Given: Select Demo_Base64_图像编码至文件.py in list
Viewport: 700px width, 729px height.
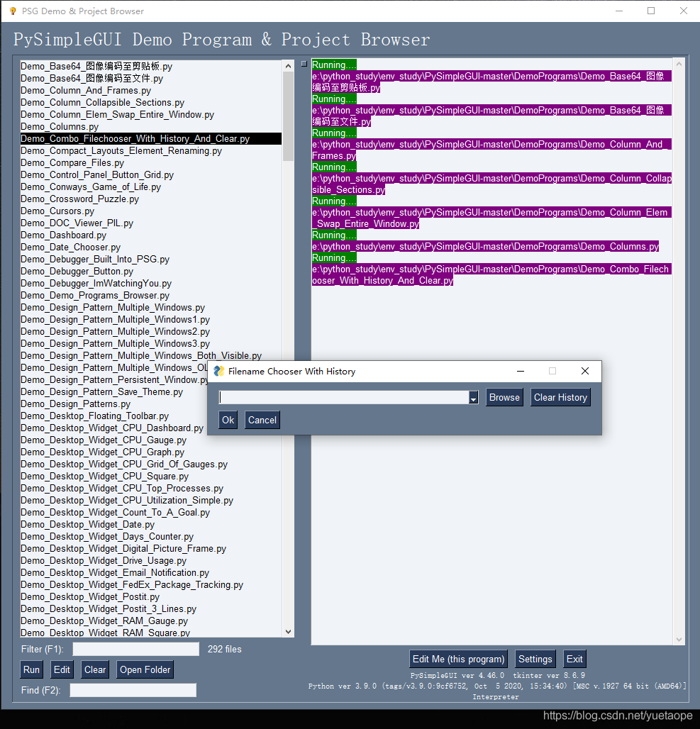Looking at the screenshot, I should 150,79.
